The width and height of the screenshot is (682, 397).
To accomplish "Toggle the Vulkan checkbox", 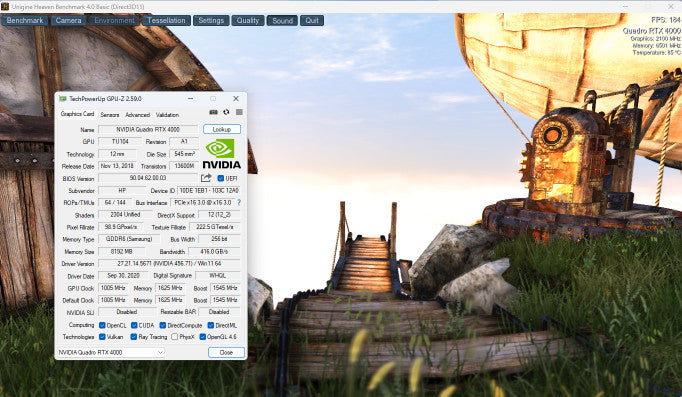I will 102,337.
